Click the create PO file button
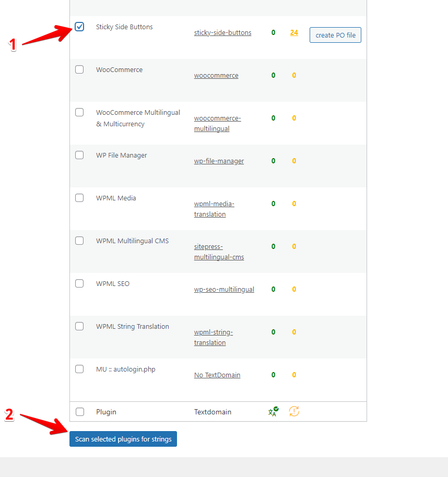 (x=335, y=35)
